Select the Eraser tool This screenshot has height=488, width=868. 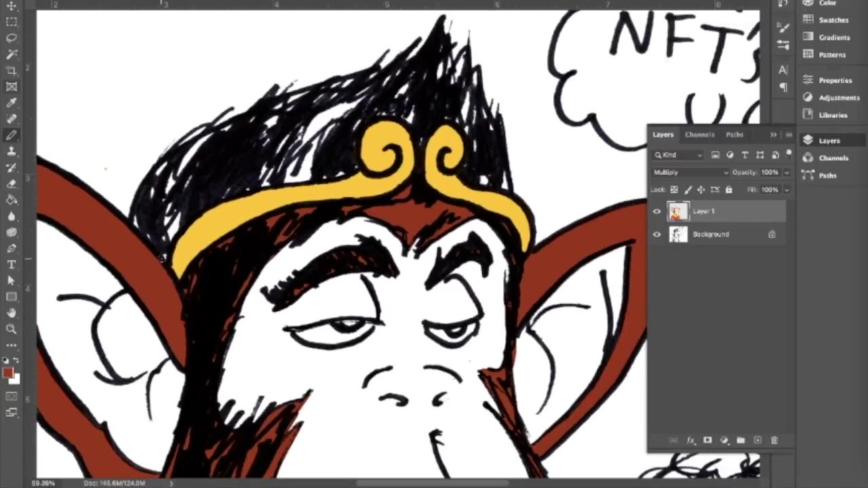point(12,184)
